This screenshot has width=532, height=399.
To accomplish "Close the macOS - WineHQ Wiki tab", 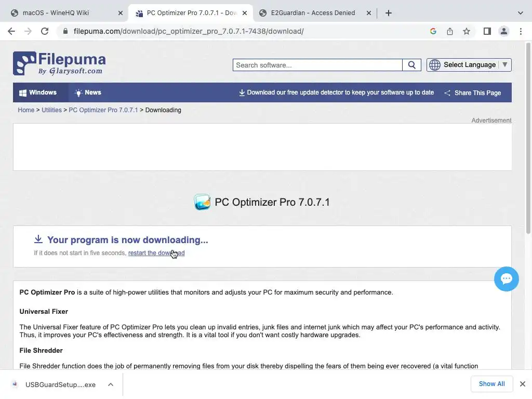I will pos(121,13).
